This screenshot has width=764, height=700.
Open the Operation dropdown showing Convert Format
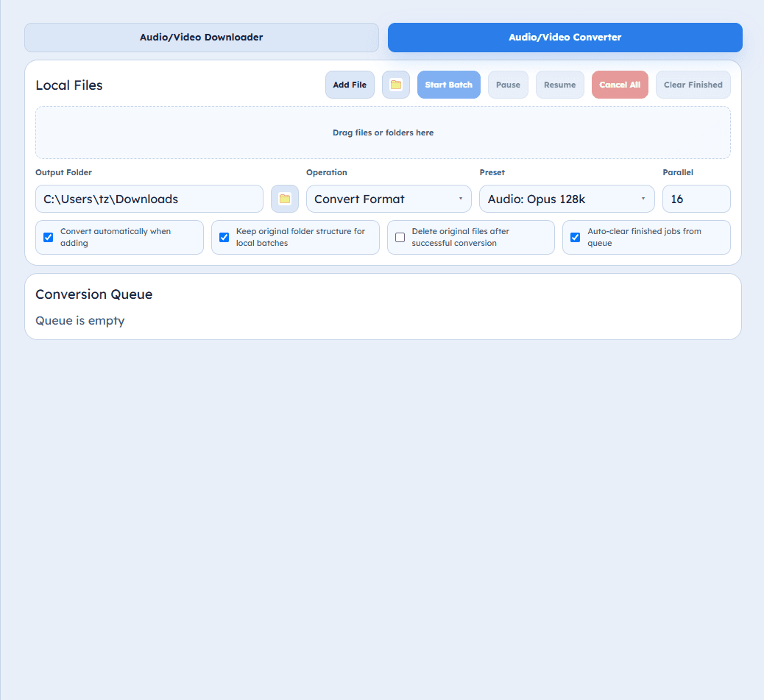coord(389,199)
